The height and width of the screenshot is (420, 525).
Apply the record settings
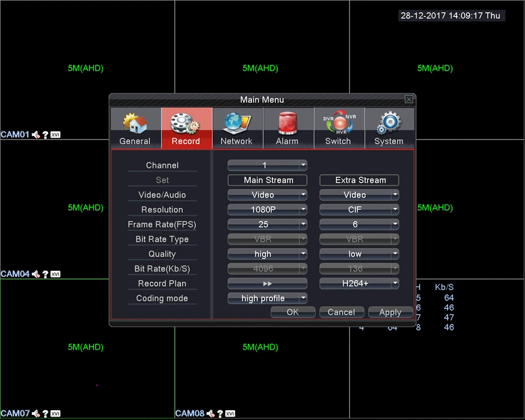(x=390, y=312)
